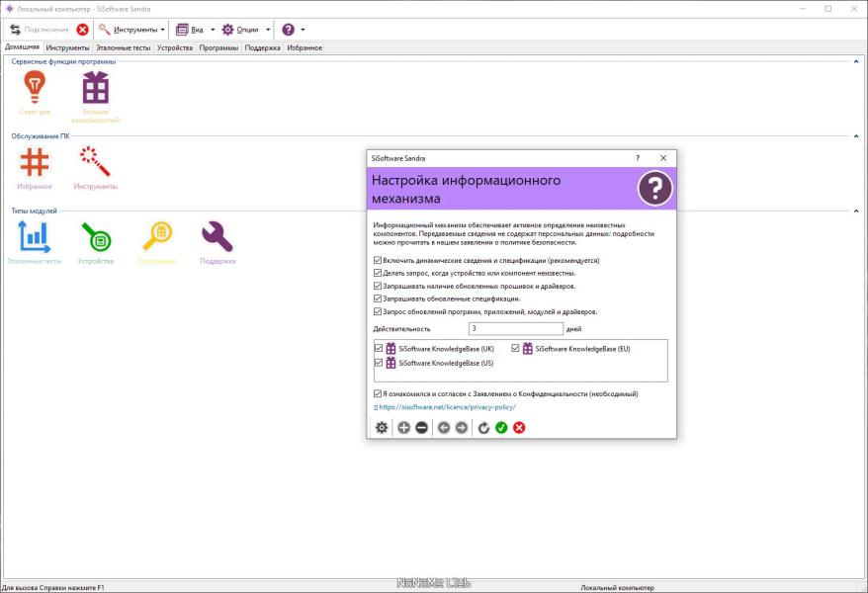Toggle Запрос обновлений программ, приложений checkbox
The width and height of the screenshot is (868, 593).
click(x=378, y=311)
